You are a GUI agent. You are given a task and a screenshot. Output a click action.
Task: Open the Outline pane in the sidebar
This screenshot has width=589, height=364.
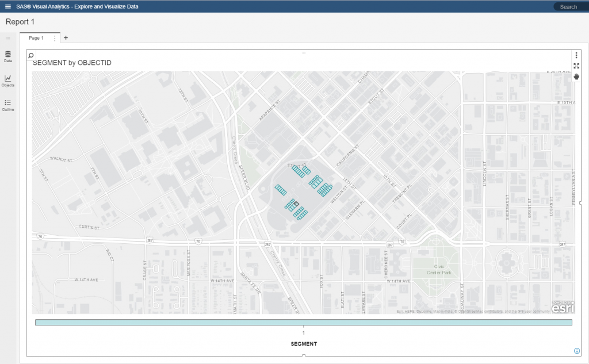coord(8,105)
